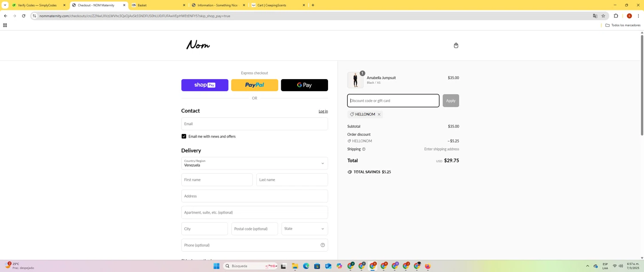The height and width of the screenshot is (272, 644).
Task: Pay with Google Pay button
Action: click(304, 85)
